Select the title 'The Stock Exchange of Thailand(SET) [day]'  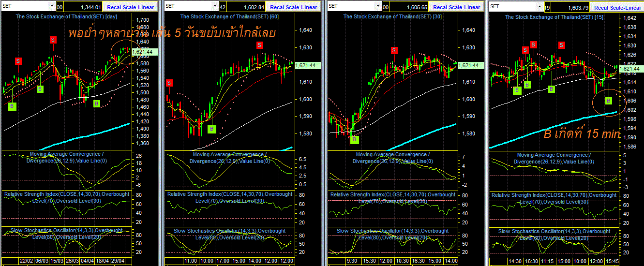[66, 16]
